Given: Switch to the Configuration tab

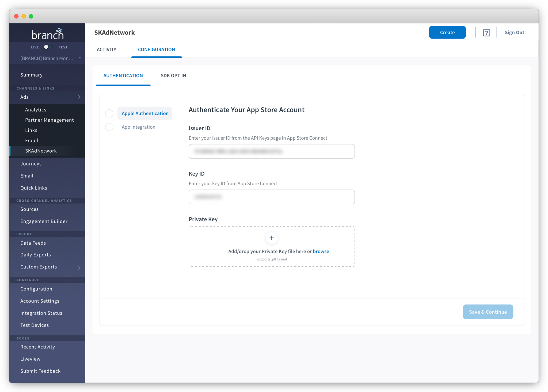Looking at the screenshot, I should click(x=157, y=49).
